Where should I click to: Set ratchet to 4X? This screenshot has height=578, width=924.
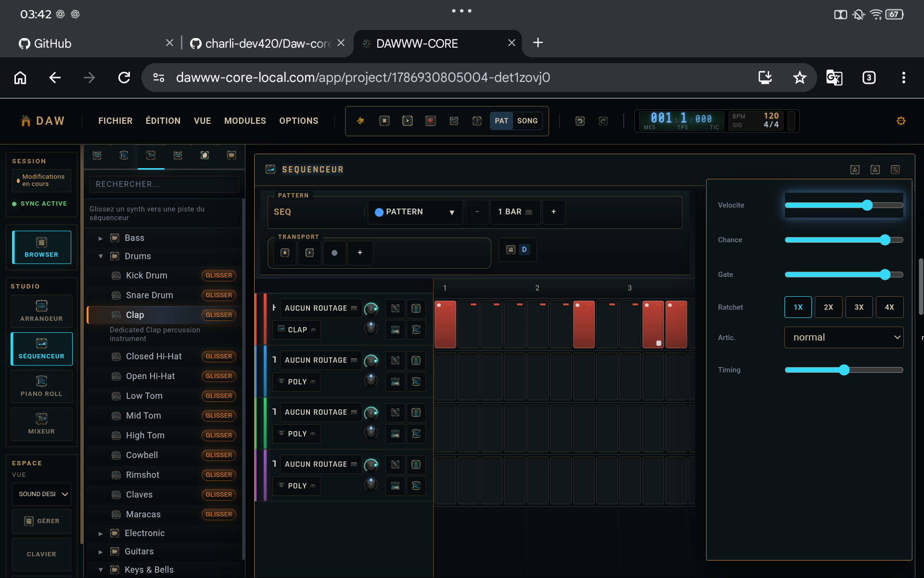889,307
